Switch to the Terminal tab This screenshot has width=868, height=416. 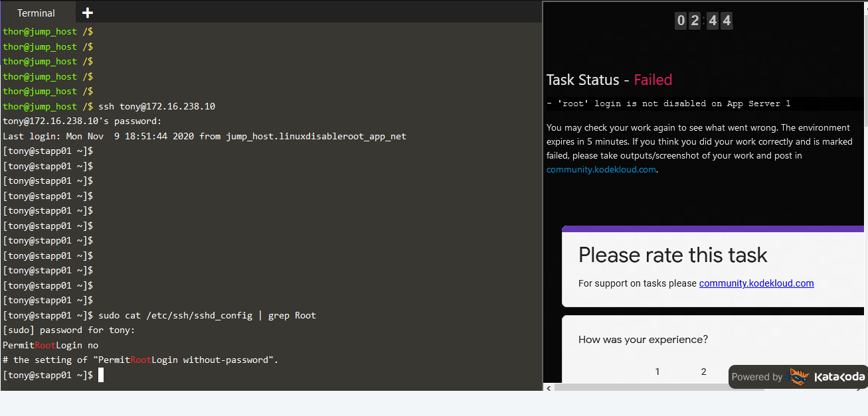click(37, 12)
